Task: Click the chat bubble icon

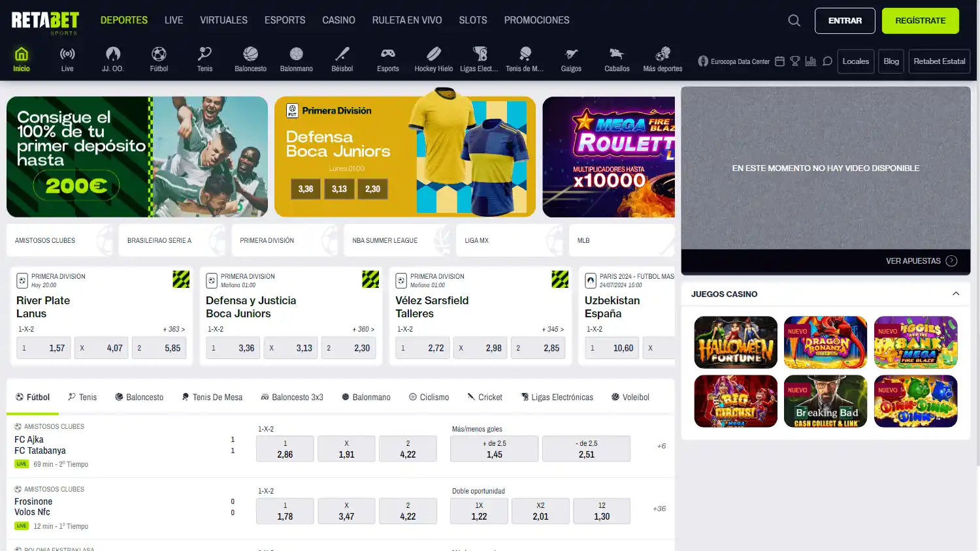Action: 827,61
